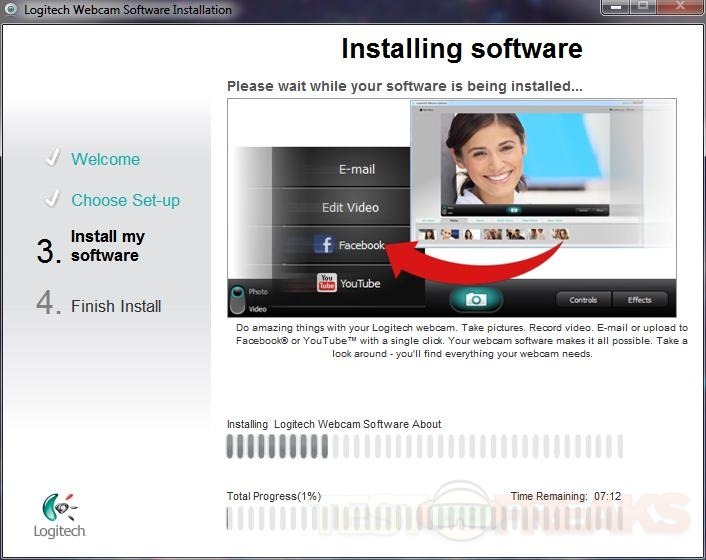Click the Facebook icon in the share menu
This screenshot has height=560, width=706.
[x=324, y=245]
